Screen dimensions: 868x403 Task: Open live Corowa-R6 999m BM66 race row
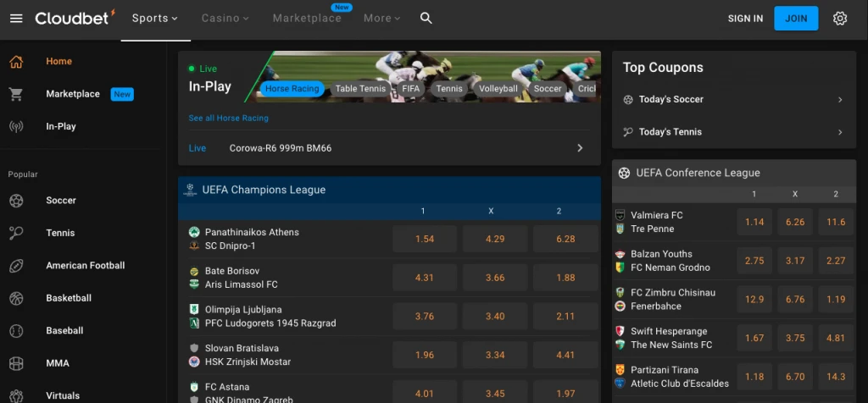click(x=389, y=148)
